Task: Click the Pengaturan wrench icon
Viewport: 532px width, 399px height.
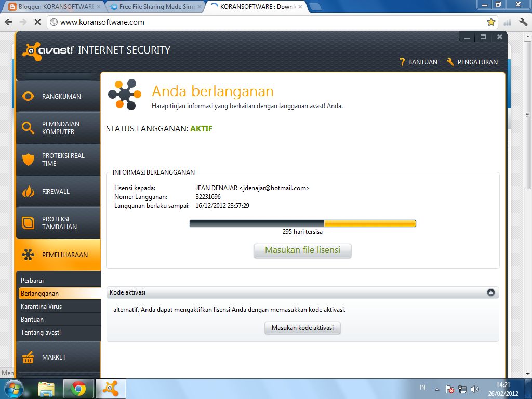Action: [x=450, y=62]
